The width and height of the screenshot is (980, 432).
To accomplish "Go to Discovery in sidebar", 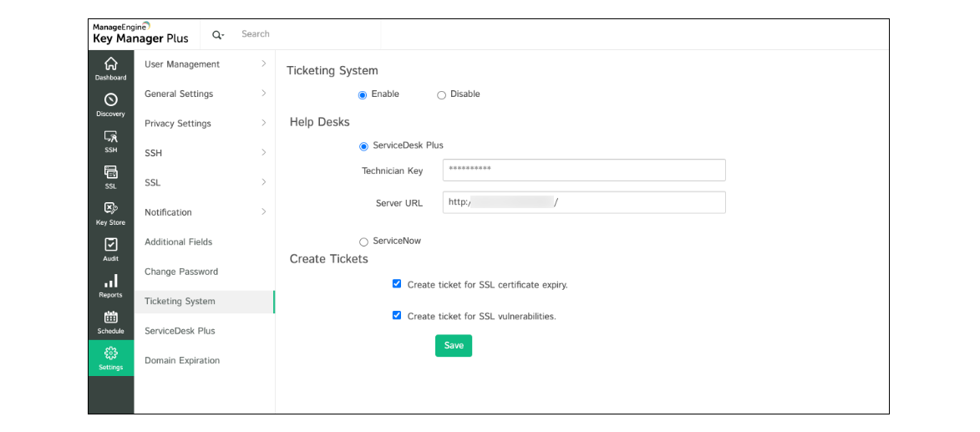I will (x=110, y=100).
